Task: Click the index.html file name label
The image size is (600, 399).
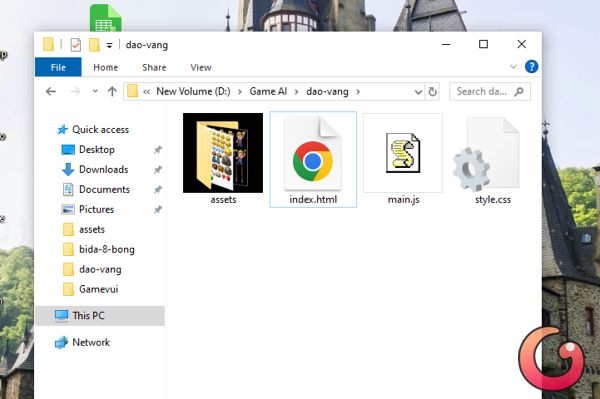Action: [x=313, y=200]
